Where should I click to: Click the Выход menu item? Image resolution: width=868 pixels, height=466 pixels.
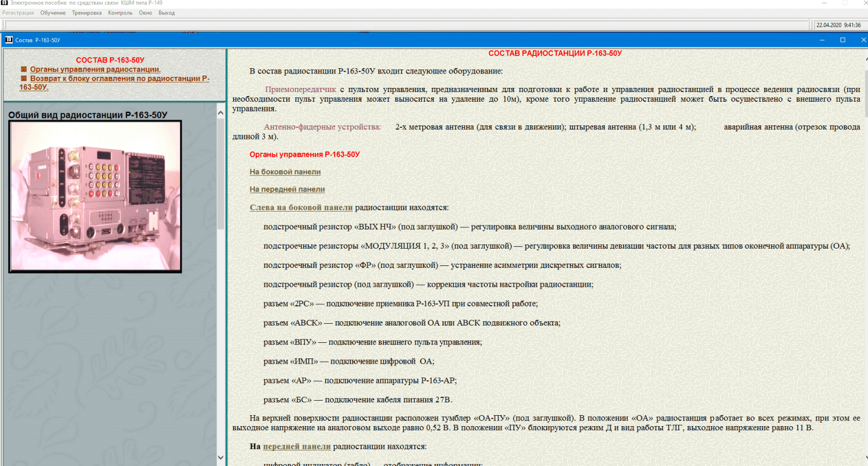(x=167, y=13)
